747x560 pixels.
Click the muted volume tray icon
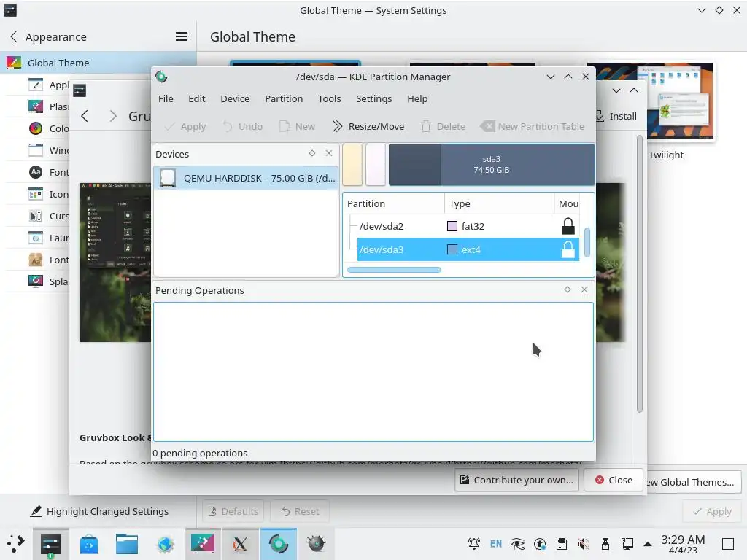(583, 544)
